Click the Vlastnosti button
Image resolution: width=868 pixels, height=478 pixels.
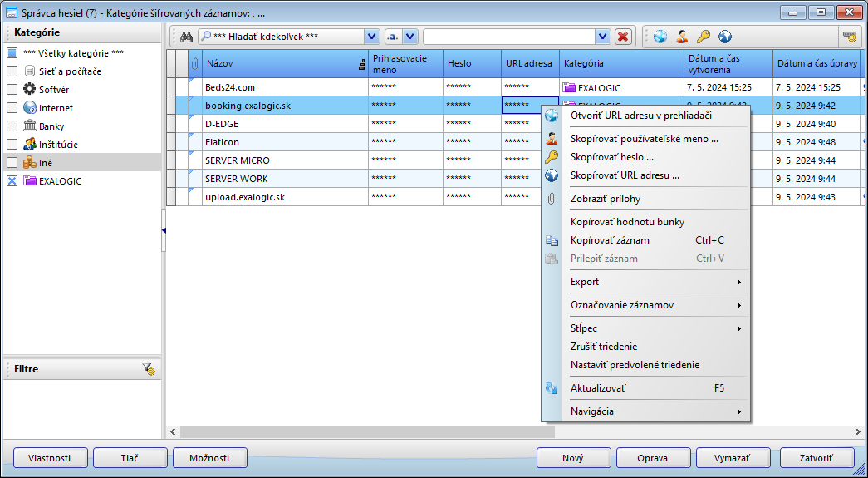[x=50, y=458]
